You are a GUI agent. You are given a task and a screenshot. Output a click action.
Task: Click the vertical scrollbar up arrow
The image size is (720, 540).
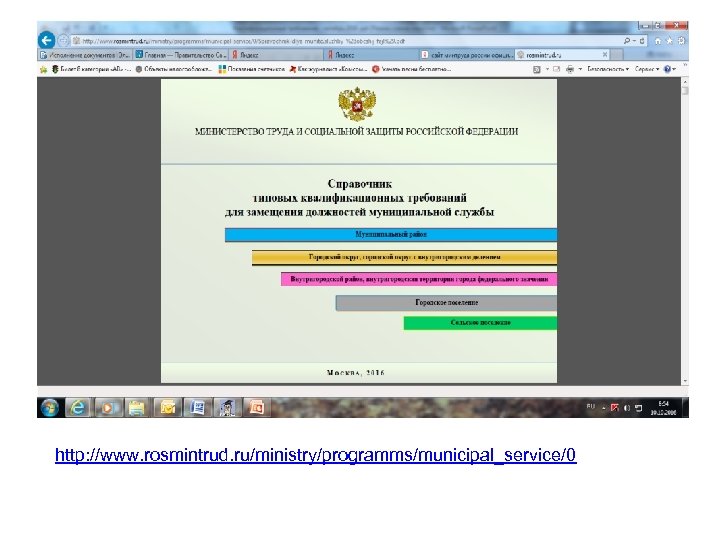point(685,81)
